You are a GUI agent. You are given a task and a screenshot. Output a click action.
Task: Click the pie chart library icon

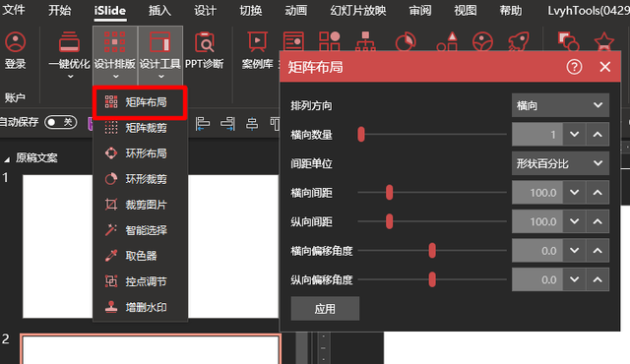[406, 41]
